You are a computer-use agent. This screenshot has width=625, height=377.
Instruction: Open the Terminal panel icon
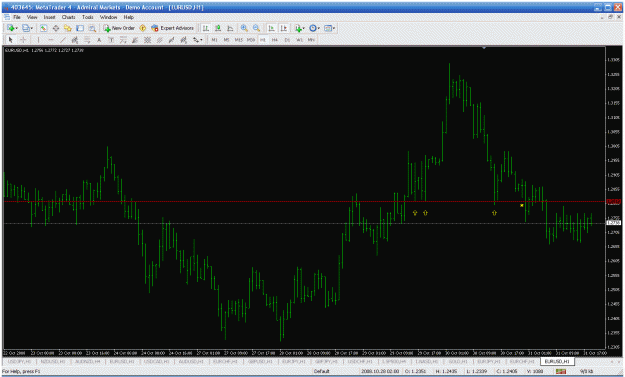tap(80, 28)
